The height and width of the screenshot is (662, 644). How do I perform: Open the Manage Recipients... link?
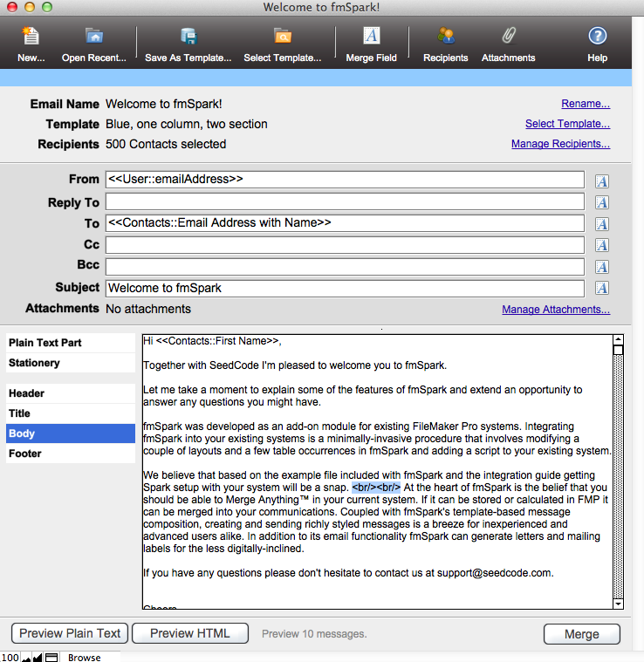(x=560, y=144)
